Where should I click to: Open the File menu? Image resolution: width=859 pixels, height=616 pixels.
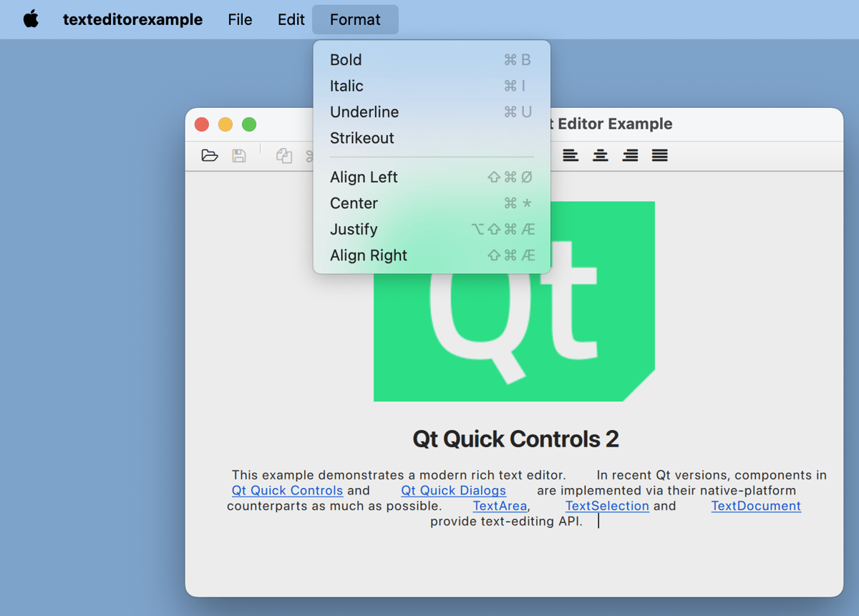coord(240,19)
